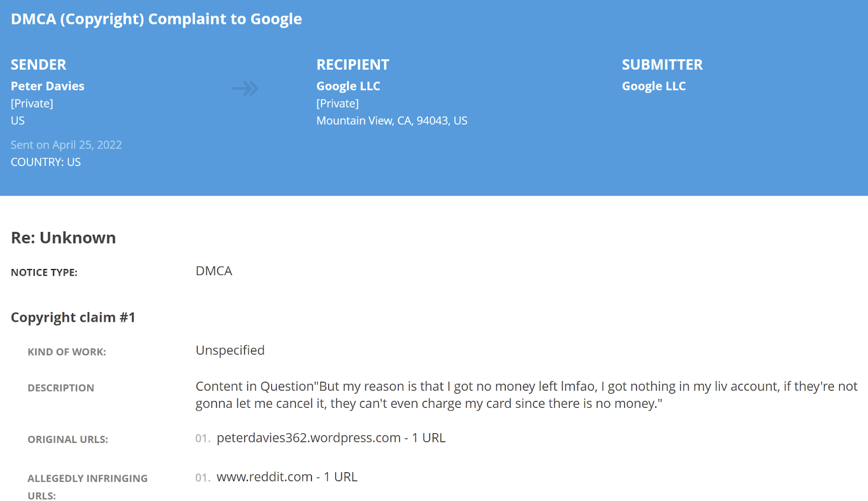The width and height of the screenshot is (868, 501).
Task: Expand www.reddit.com allegedly infringing URL entry
Action: coord(286,477)
